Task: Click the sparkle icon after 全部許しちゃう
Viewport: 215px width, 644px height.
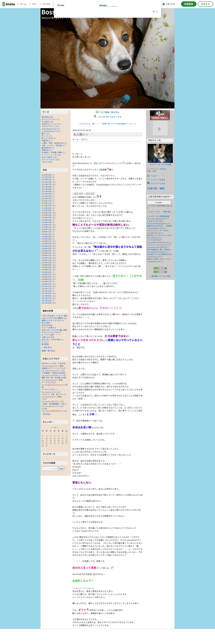Action: 92,580
